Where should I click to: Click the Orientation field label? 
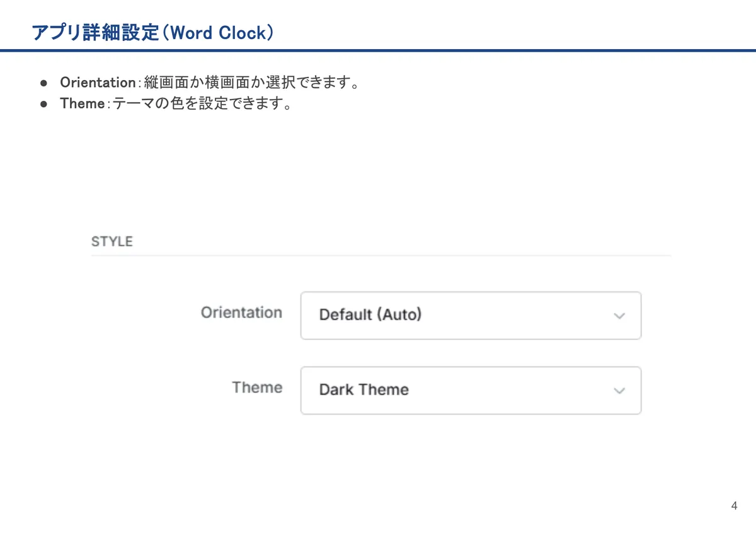pos(241,313)
